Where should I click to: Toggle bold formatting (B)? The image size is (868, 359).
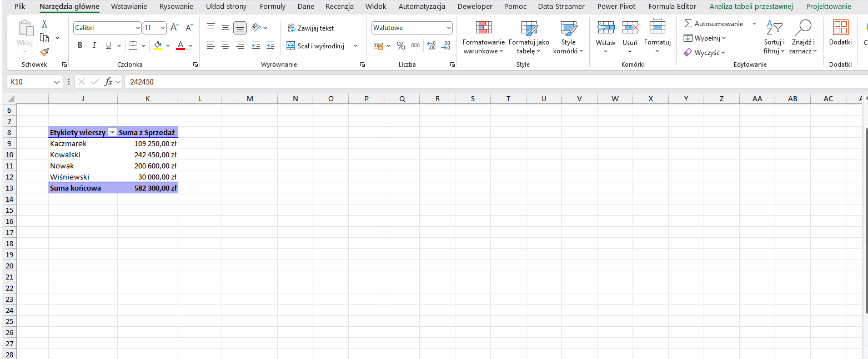tap(80, 46)
